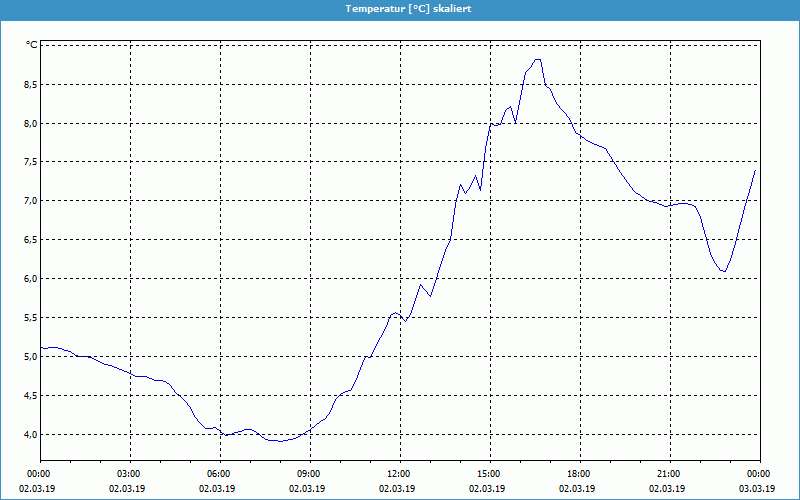
Task: Click the 7,5 y-axis tick label
Action: 30,162
